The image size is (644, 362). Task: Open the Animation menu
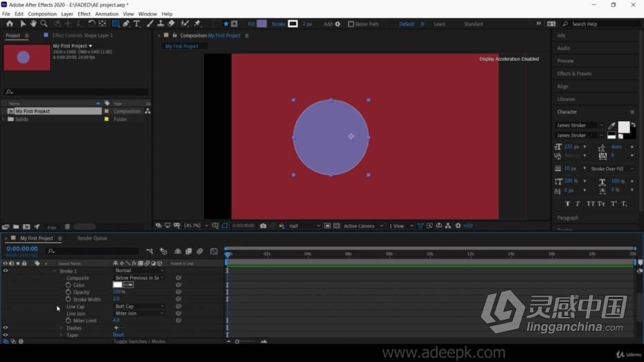pos(107,14)
